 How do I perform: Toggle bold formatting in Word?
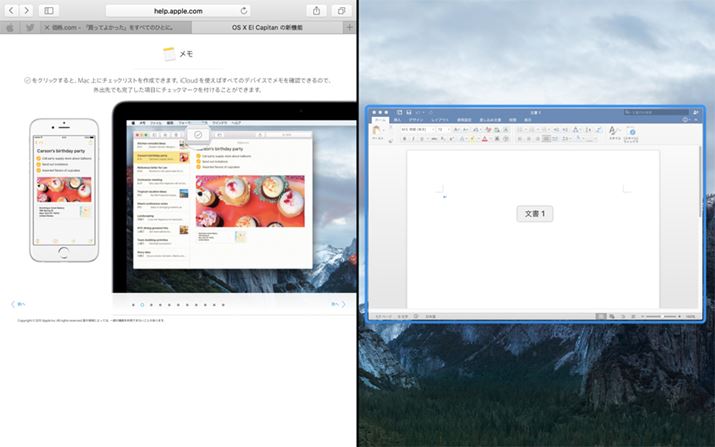click(404, 139)
